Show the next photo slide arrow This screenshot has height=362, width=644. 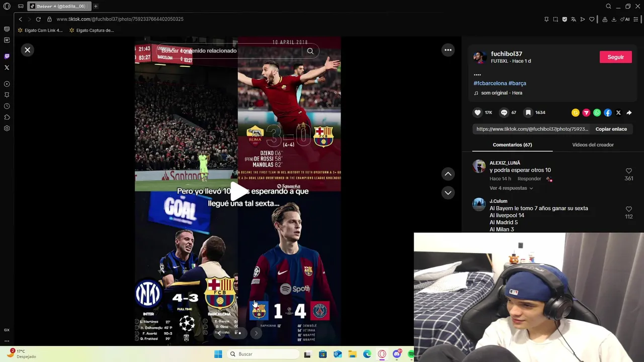tap(256, 333)
